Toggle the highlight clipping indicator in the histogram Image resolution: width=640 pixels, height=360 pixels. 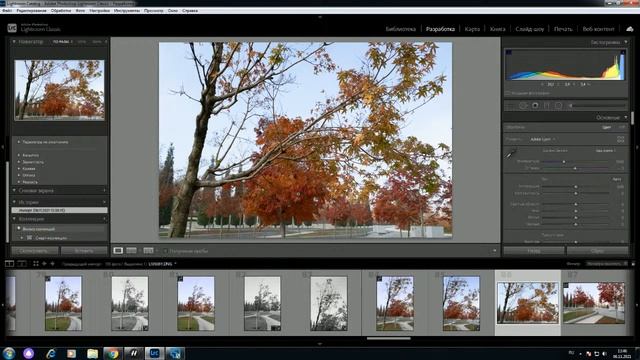(623, 52)
